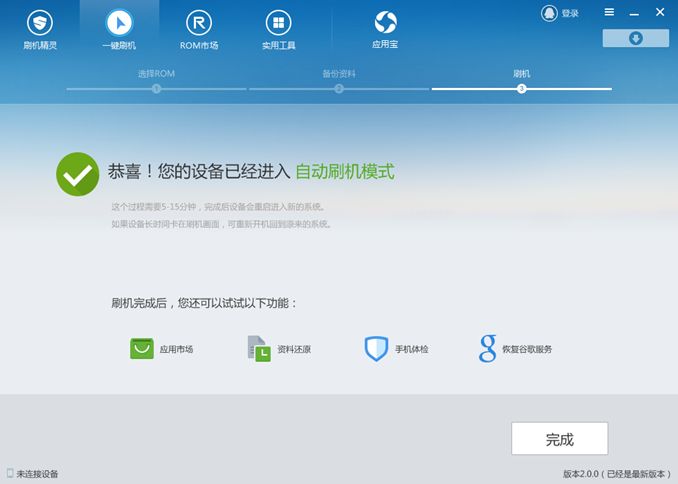Open the Google 恢复谷歌服务 icon
The image size is (678, 484).
pyautogui.click(x=487, y=349)
